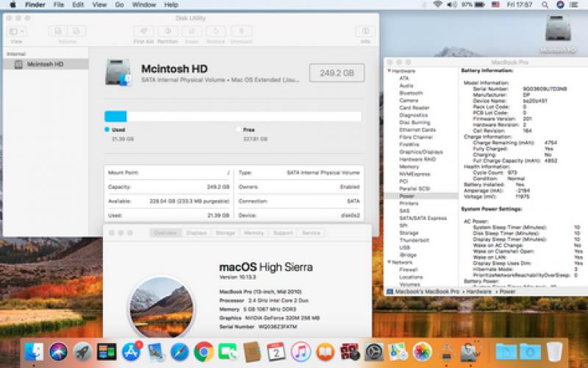
Task: Switch to the Service tab
Action: [x=311, y=233]
